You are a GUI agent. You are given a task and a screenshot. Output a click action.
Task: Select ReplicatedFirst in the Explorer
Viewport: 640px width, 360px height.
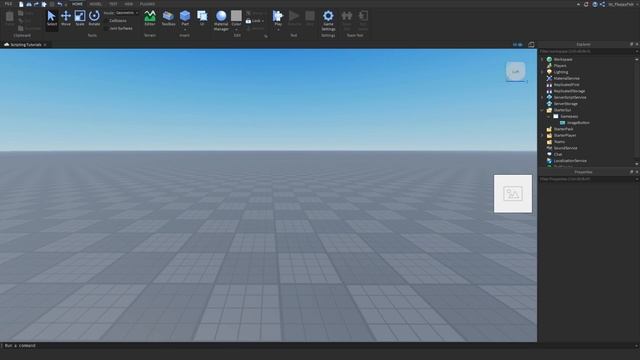coord(566,84)
